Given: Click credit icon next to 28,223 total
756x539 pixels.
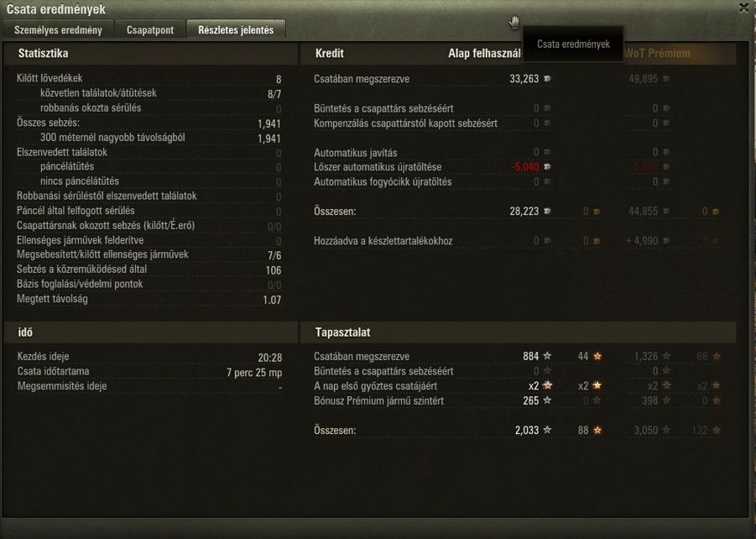Looking at the screenshot, I should pyautogui.click(x=547, y=211).
